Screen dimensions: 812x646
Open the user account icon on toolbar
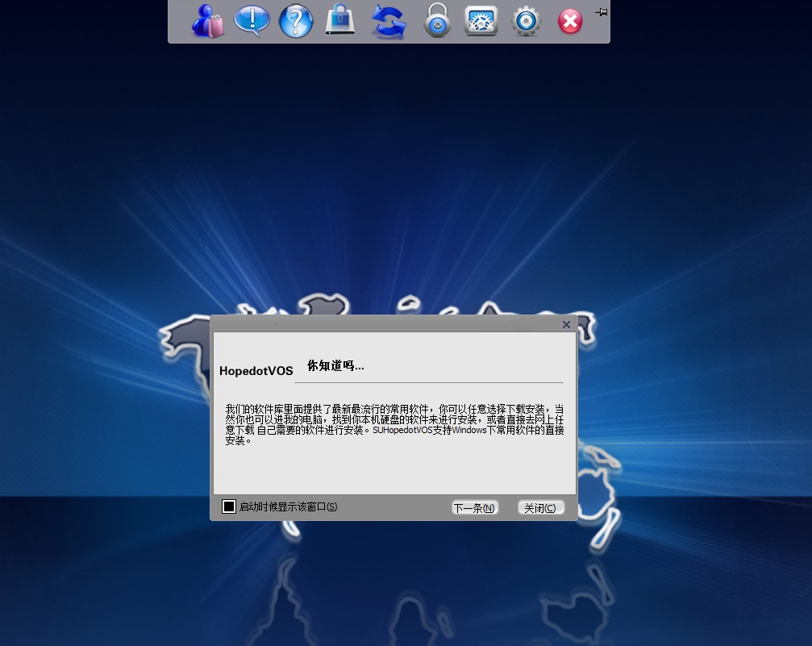208,21
